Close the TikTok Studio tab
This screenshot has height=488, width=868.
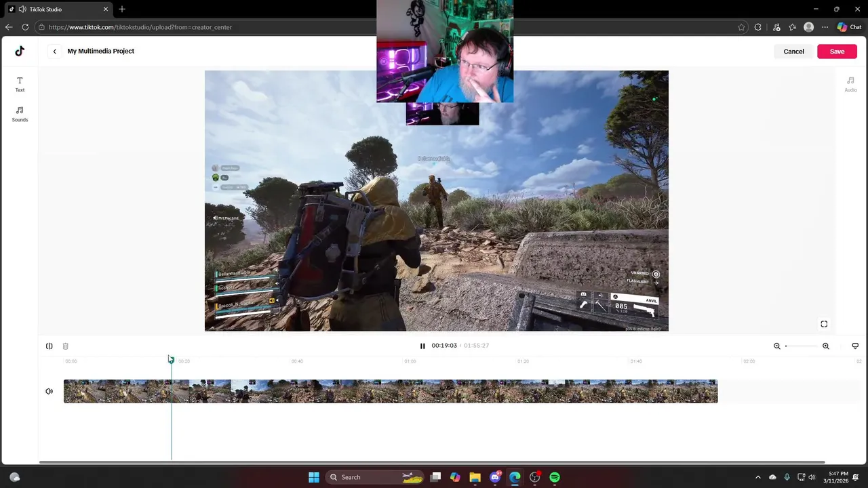click(106, 9)
